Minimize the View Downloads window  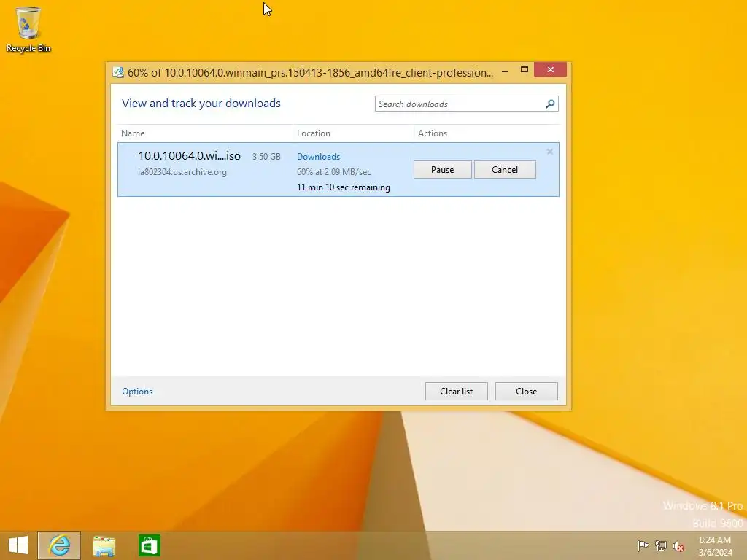point(505,70)
